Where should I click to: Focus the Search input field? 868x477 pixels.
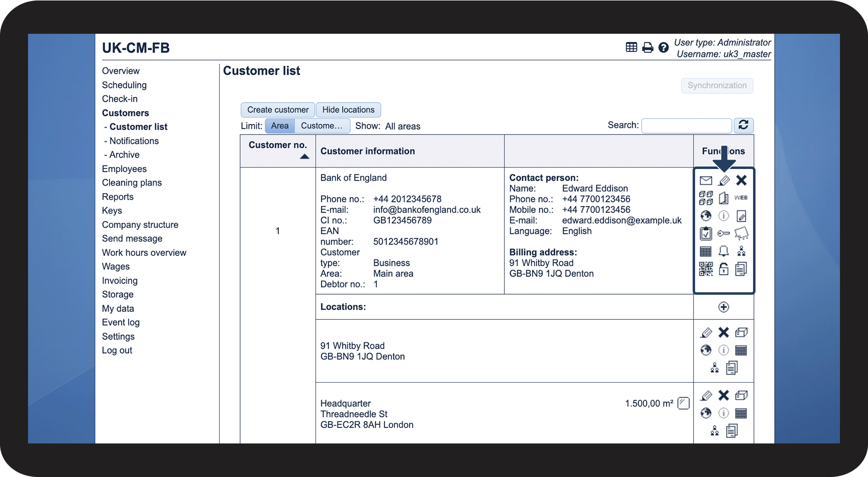[687, 126]
